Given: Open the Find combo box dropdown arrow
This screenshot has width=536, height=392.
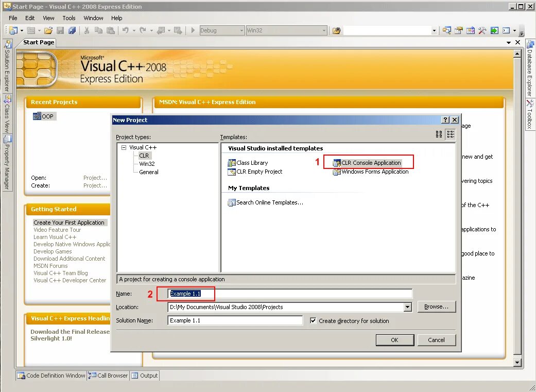Looking at the screenshot, I should pos(434,30).
